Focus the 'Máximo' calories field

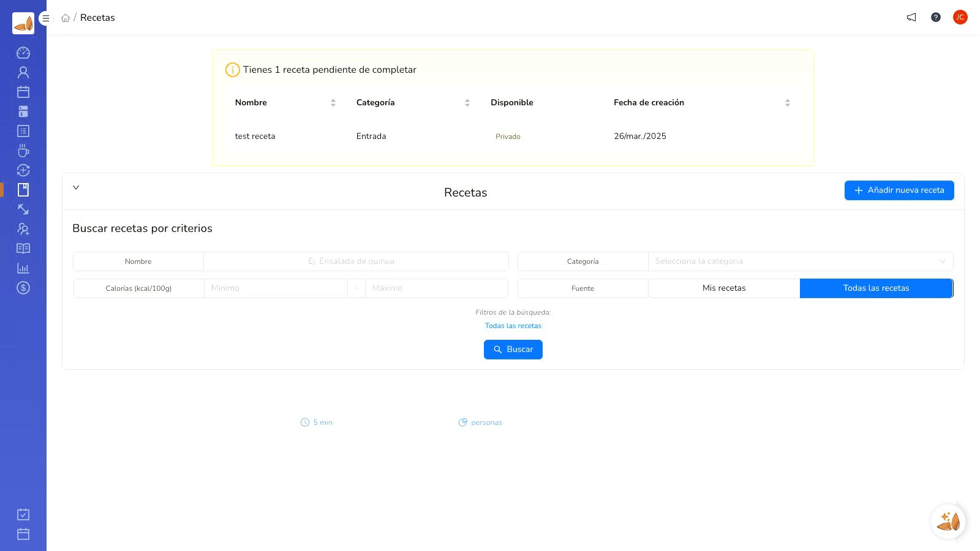pyautogui.click(x=437, y=288)
